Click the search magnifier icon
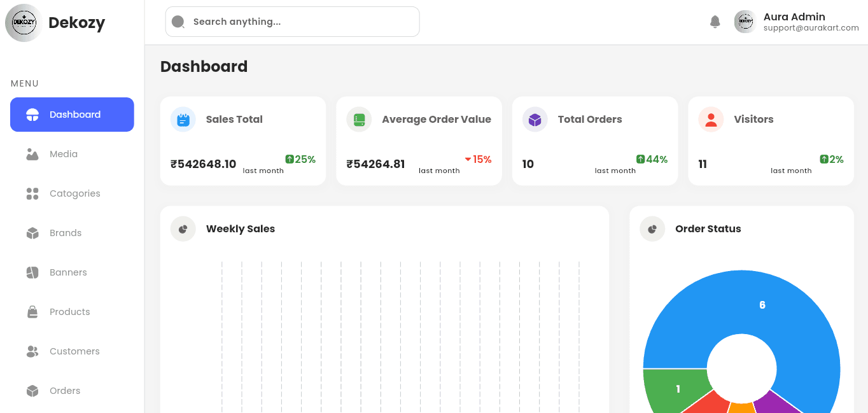 point(178,22)
